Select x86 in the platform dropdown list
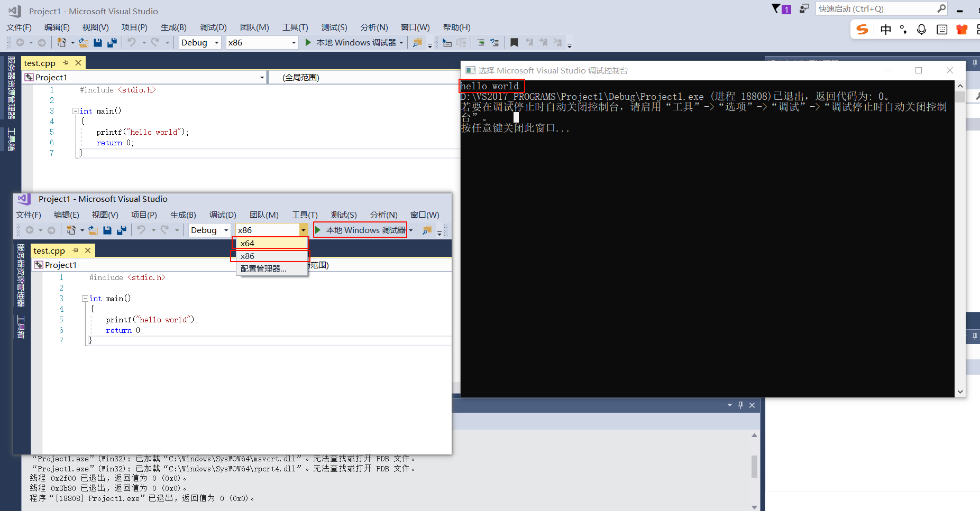This screenshot has height=511, width=980. pyautogui.click(x=271, y=256)
